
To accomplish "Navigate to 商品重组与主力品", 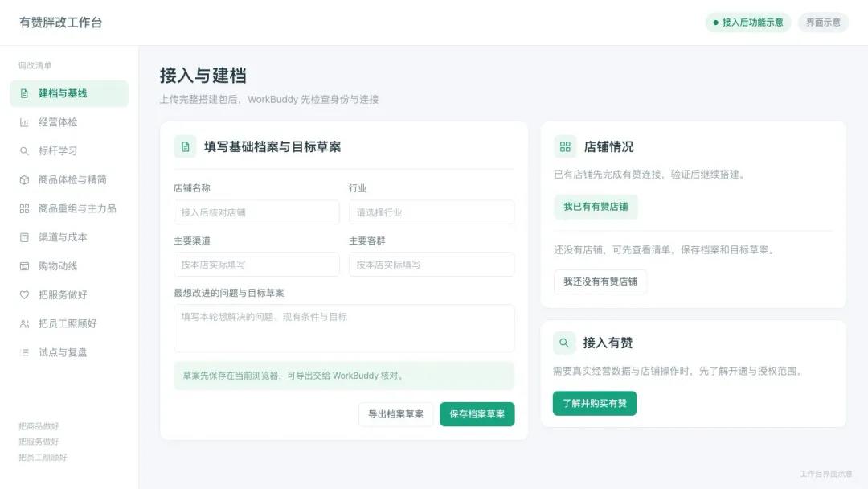I will [x=69, y=209].
